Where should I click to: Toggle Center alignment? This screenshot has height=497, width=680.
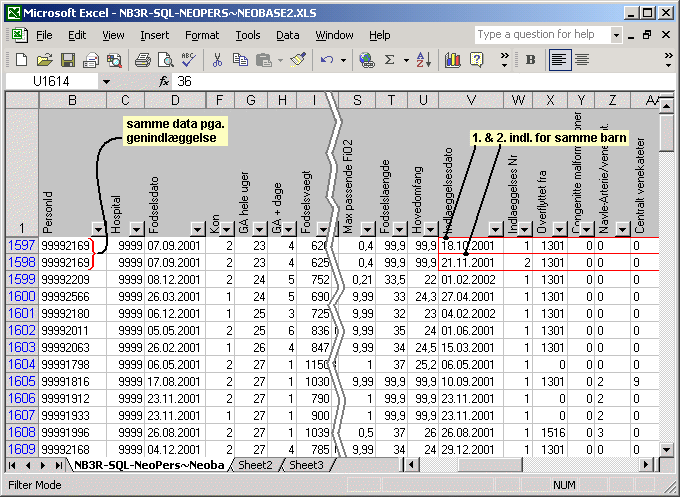click(x=582, y=59)
